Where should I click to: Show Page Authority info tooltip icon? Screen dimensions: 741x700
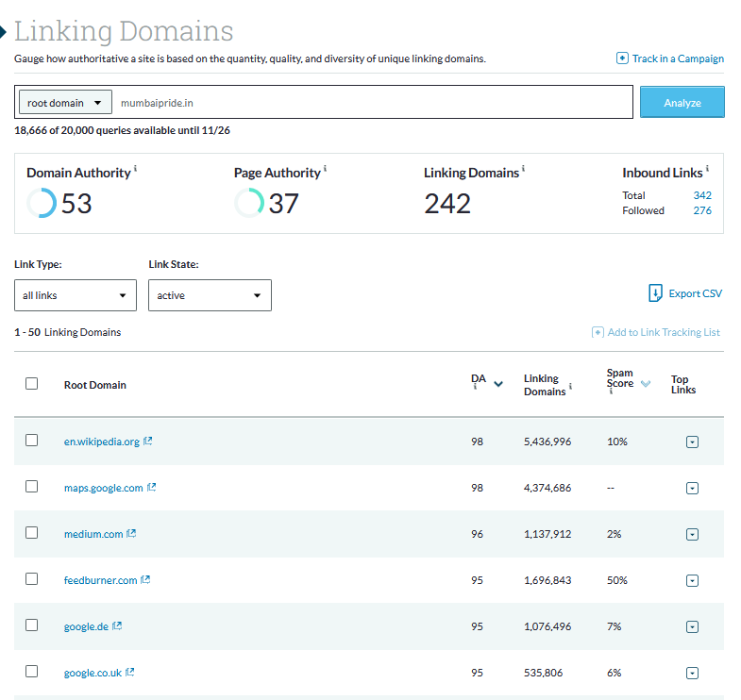click(325, 168)
